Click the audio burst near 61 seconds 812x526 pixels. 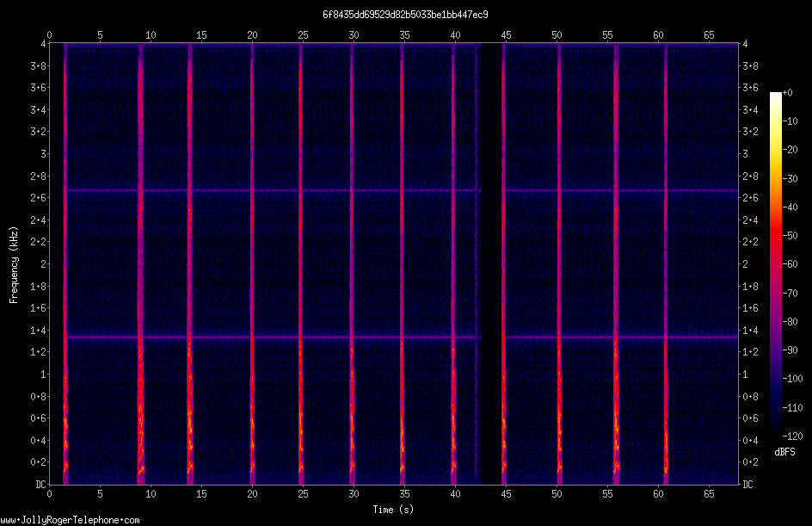click(666, 264)
